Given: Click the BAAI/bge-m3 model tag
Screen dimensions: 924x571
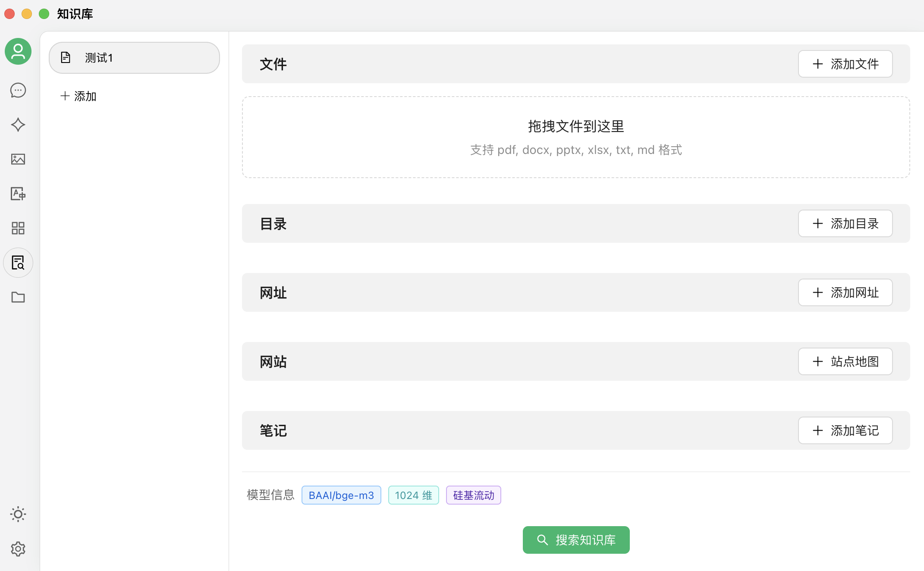Looking at the screenshot, I should (341, 495).
